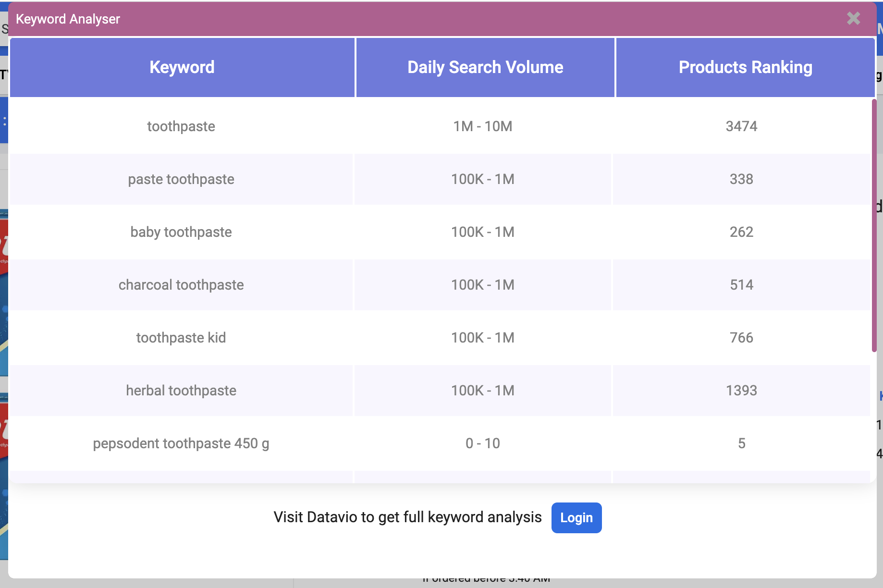Image resolution: width=883 pixels, height=588 pixels.
Task: Close the Keyword Analyser dialog
Action: click(853, 18)
